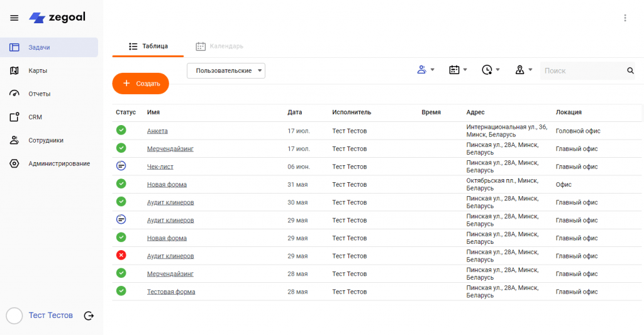
Task: Open the location pin filter dropdown
Action: click(524, 70)
